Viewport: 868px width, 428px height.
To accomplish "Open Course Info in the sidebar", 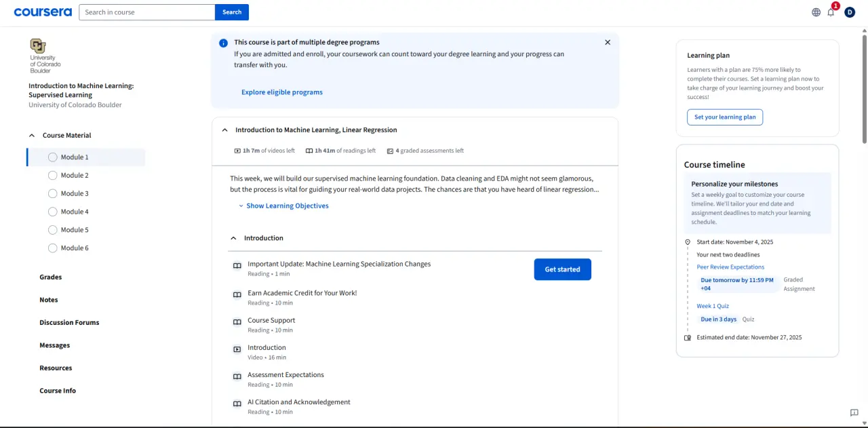I will pyautogui.click(x=58, y=391).
